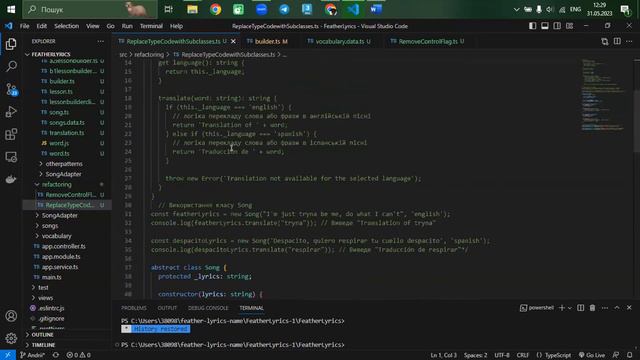Open editor more actions ellipsis
This screenshot has width=640, height=360.
(629, 41)
